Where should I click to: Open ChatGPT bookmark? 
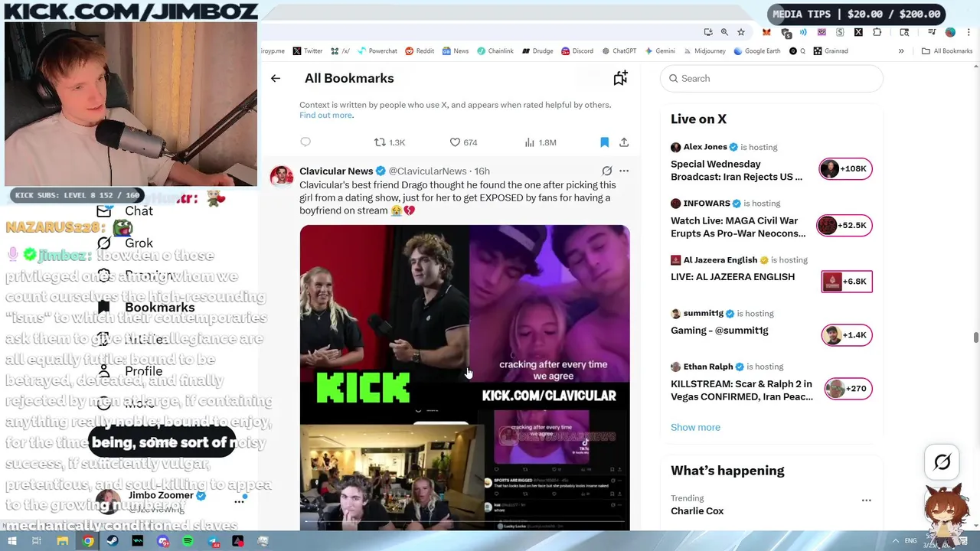point(619,51)
